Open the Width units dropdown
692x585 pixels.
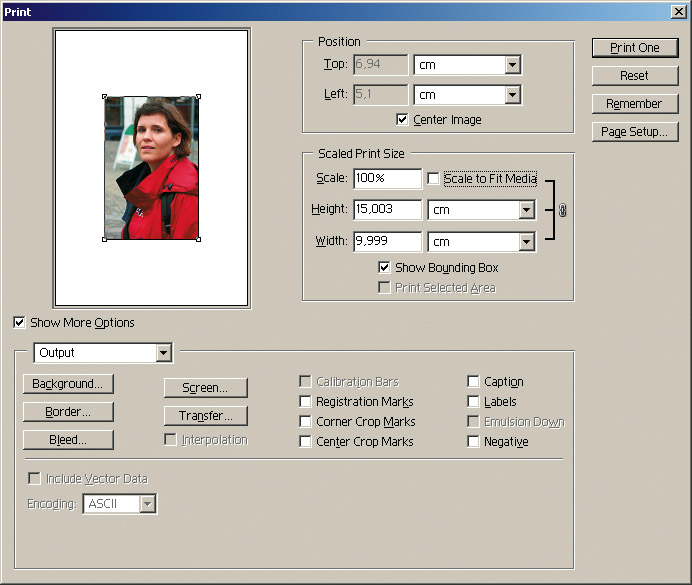click(x=527, y=242)
